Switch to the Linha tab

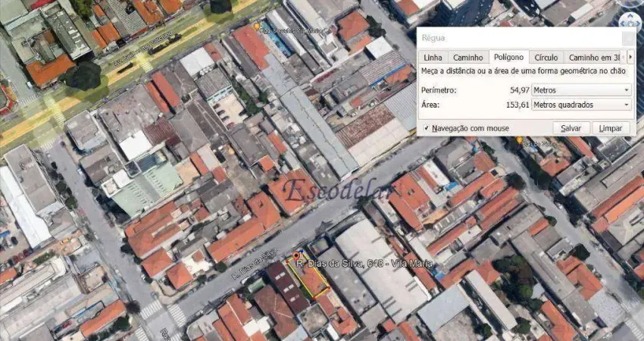433,58
